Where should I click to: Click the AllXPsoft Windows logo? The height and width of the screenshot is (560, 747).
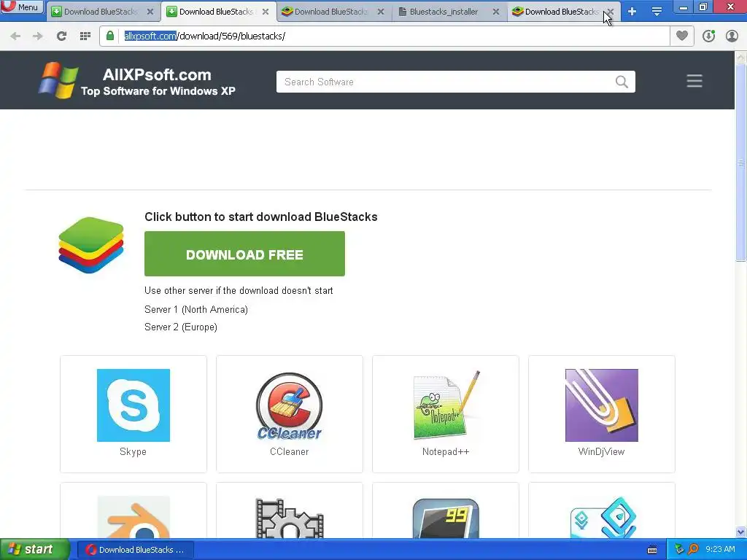pos(58,80)
